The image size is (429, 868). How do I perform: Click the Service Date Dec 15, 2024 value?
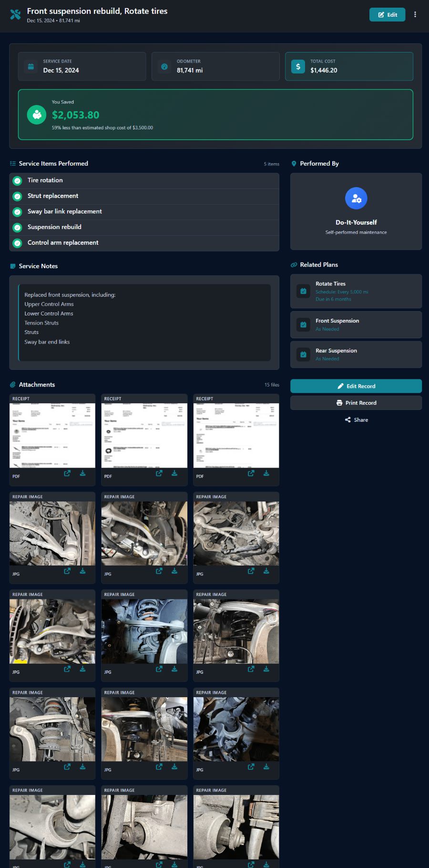[x=61, y=70]
